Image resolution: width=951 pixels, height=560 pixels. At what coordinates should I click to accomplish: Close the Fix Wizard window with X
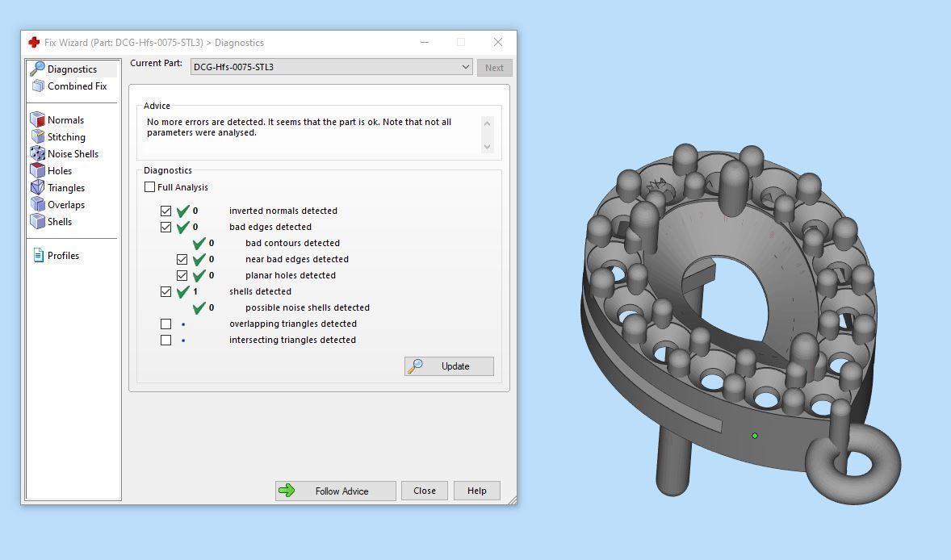coord(498,42)
